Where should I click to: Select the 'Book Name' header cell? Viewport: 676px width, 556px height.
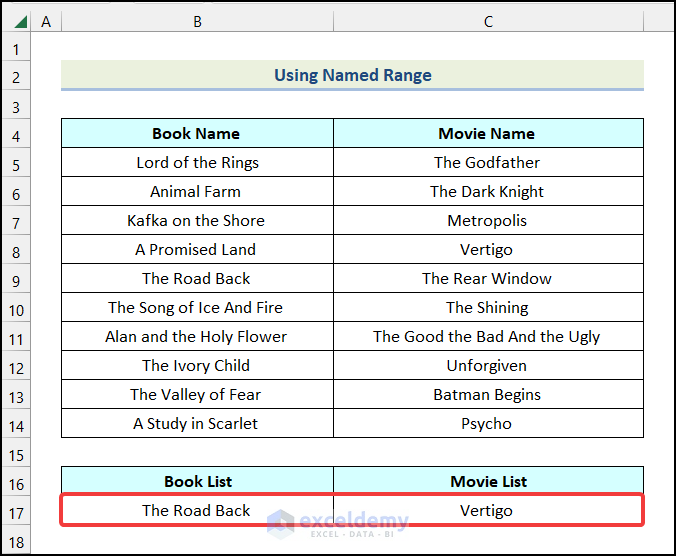point(197,134)
